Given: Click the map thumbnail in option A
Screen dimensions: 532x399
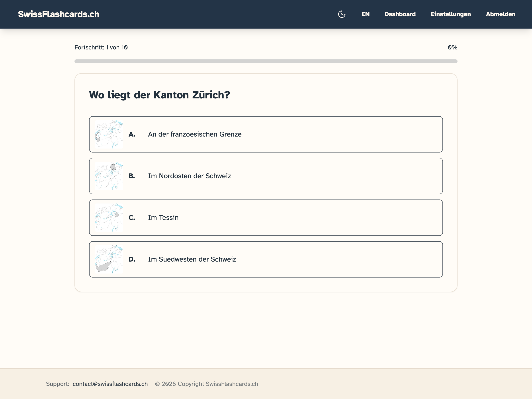Looking at the screenshot, I should [x=109, y=134].
